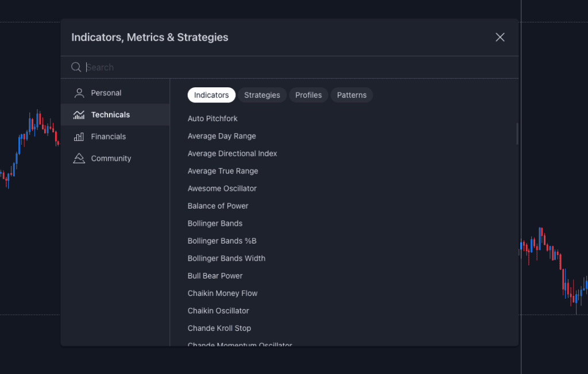The width and height of the screenshot is (588, 374).
Task: Focus the Search input field
Action: (287, 67)
